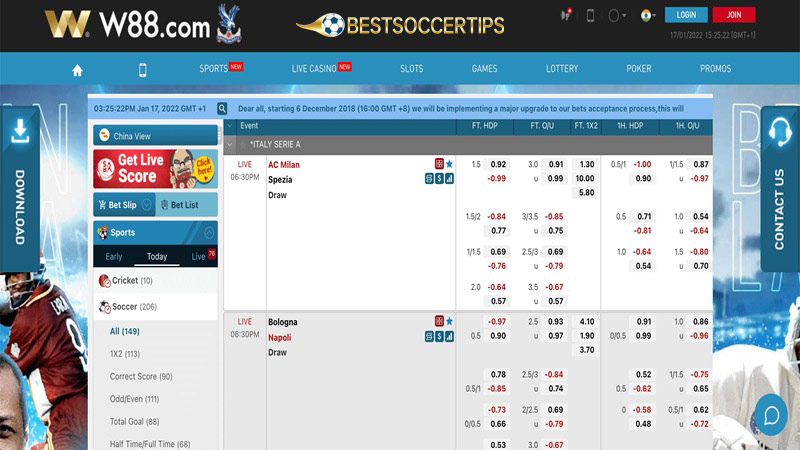Click AC Milan 1X2 odds 1.30
800x450 pixels.
(586, 164)
